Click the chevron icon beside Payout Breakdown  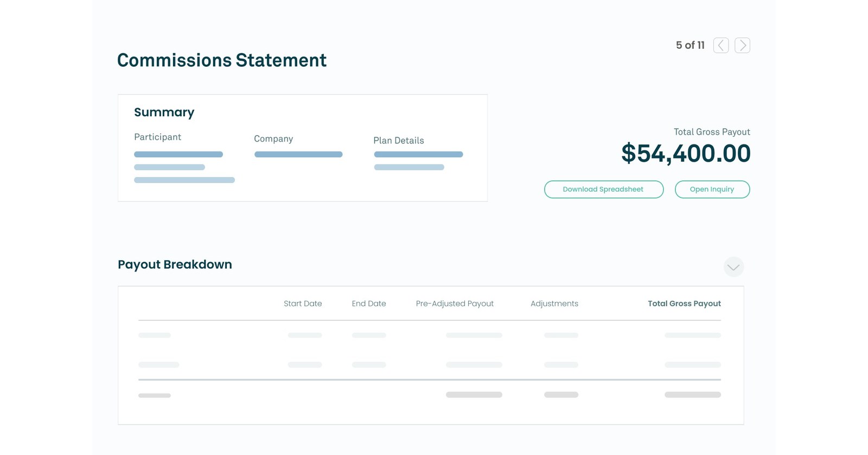733,267
